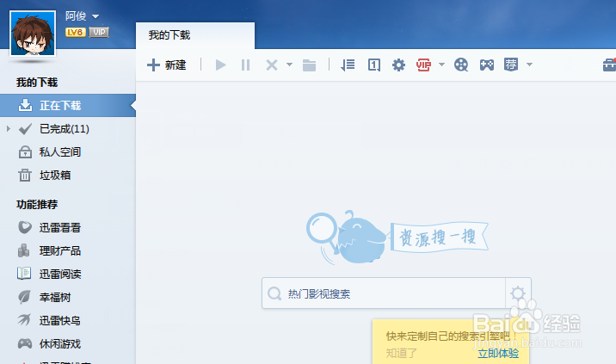The image size is (616, 364).
Task: Expand the VIP toolbar dropdown arrow
Action: point(441,65)
